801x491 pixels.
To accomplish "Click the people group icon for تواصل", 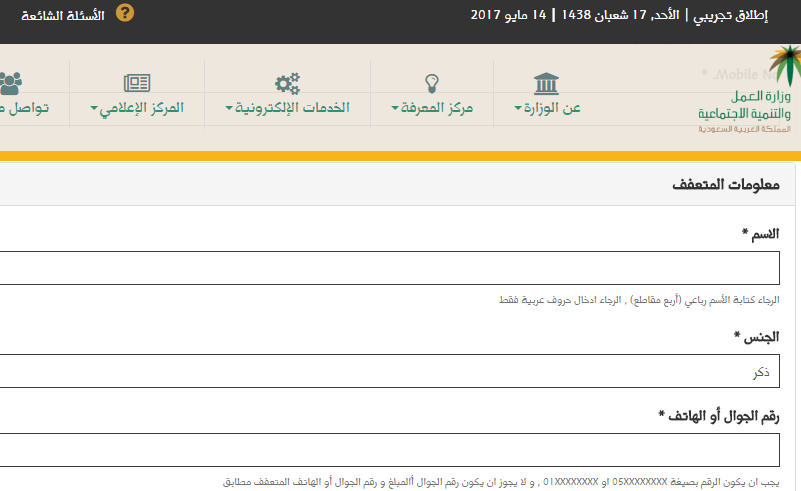I will point(11,83).
